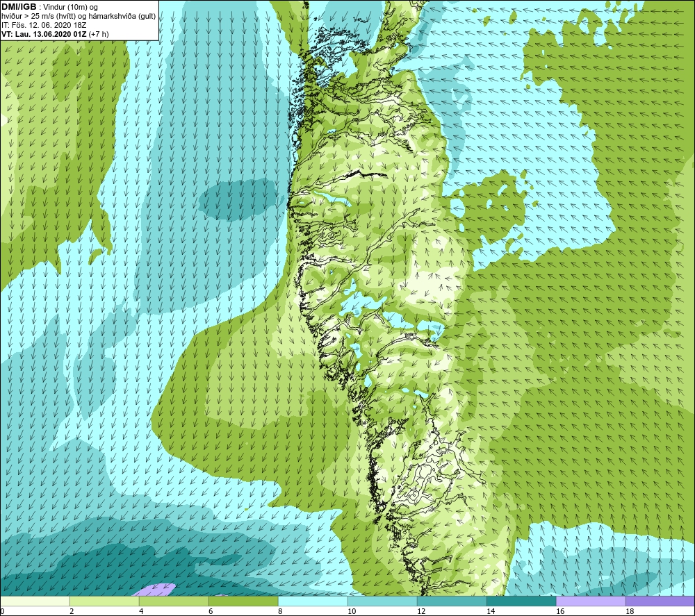Click the legend value '16'
The image size is (695, 616).
[x=560, y=611]
